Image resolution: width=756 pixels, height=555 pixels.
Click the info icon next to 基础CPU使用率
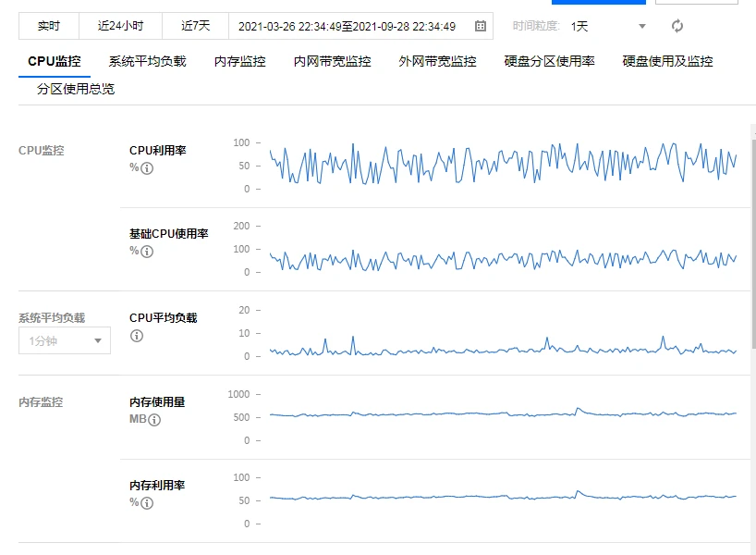click(147, 252)
